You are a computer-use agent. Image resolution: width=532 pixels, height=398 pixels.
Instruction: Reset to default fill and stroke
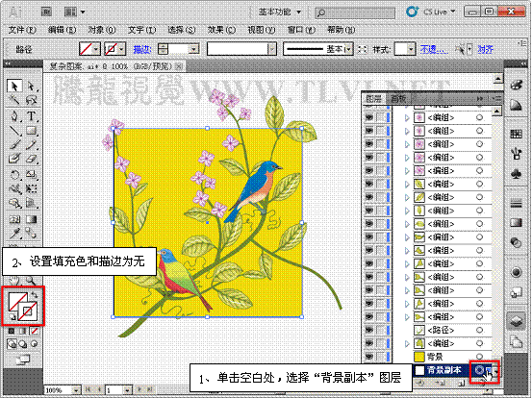click(x=13, y=317)
